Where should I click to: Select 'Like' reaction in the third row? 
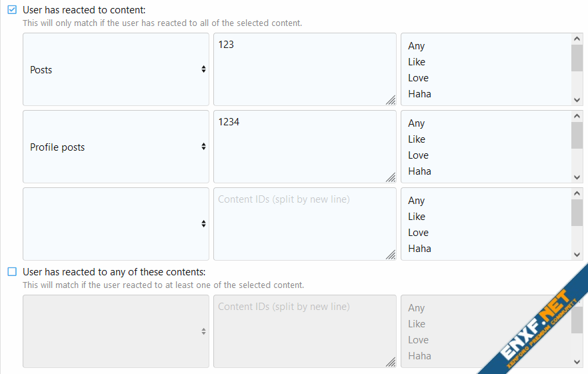click(x=416, y=217)
